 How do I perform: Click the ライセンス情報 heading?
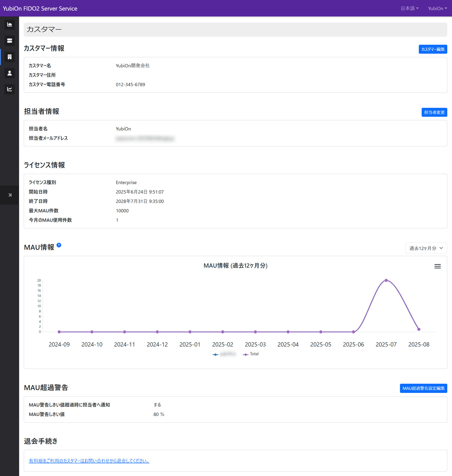(44, 165)
